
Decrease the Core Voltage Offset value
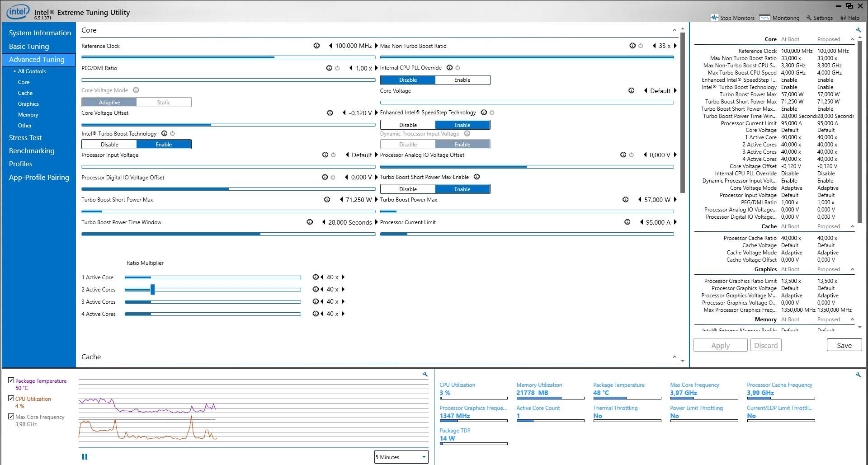click(x=344, y=113)
